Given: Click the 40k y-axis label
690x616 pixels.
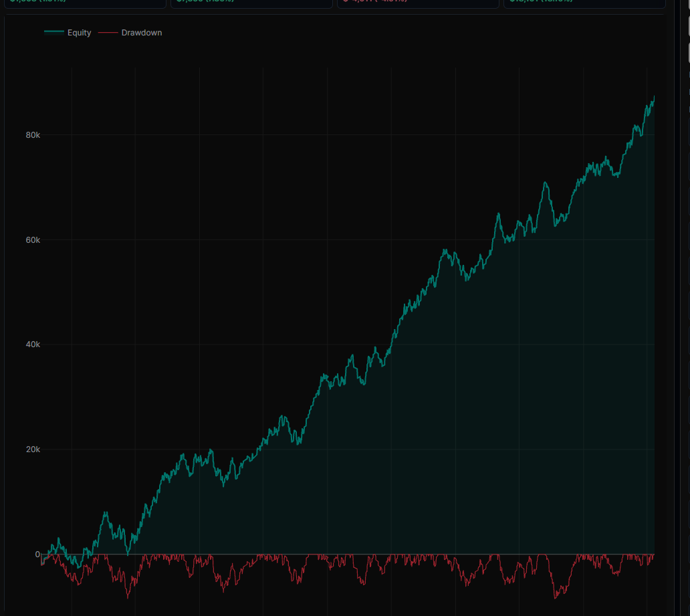Looking at the screenshot, I should (33, 344).
